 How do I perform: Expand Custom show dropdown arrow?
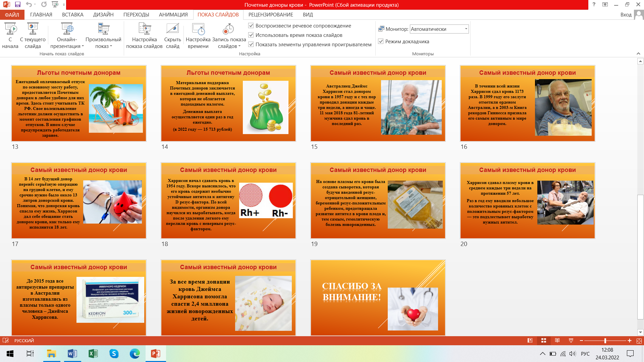(x=111, y=46)
